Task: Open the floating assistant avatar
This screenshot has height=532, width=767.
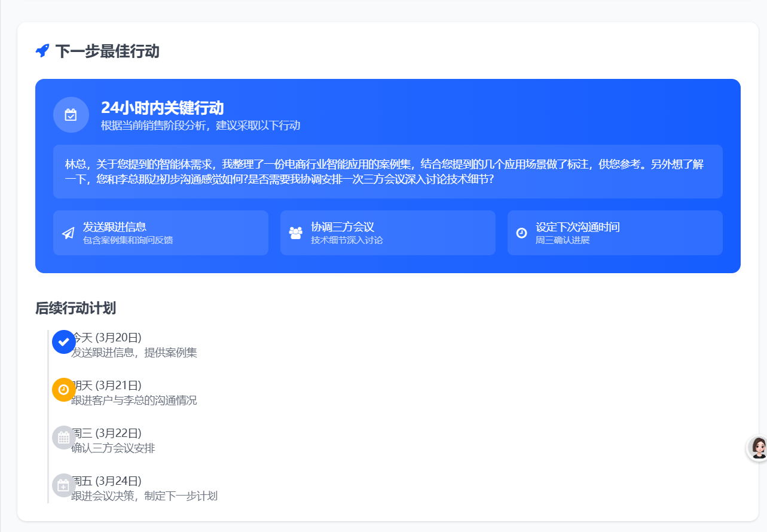Action: click(758, 448)
